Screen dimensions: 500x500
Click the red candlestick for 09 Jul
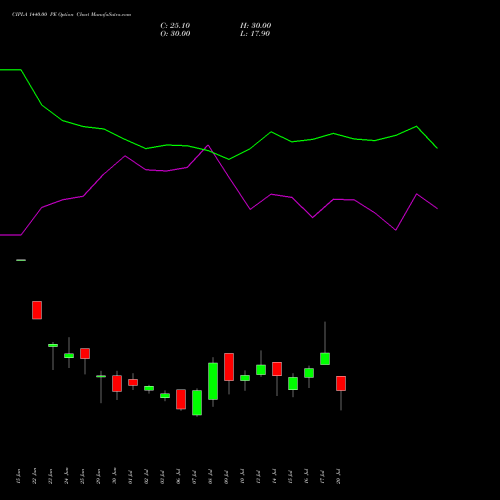point(229,367)
